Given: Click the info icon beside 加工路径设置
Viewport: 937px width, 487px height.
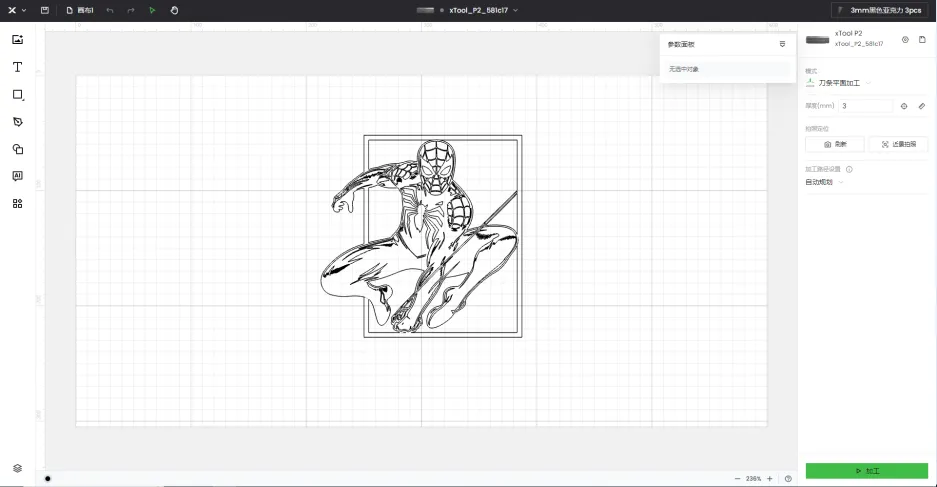Looking at the screenshot, I should (849, 169).
